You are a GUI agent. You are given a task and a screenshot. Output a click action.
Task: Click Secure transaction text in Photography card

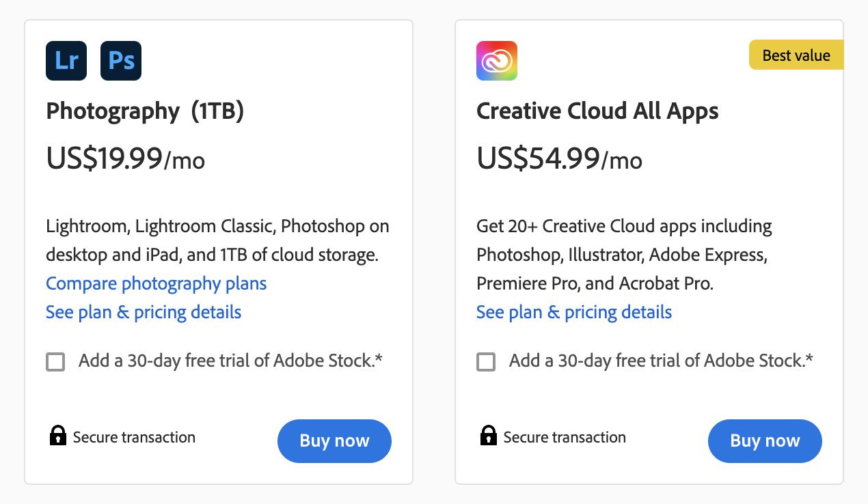tap(134, 437)
